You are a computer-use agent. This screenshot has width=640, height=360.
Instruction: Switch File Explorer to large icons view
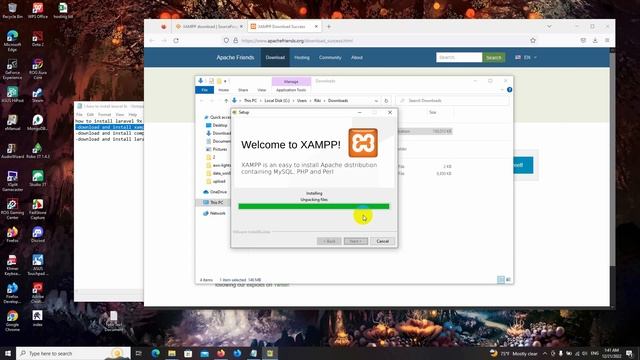(508, 280)
